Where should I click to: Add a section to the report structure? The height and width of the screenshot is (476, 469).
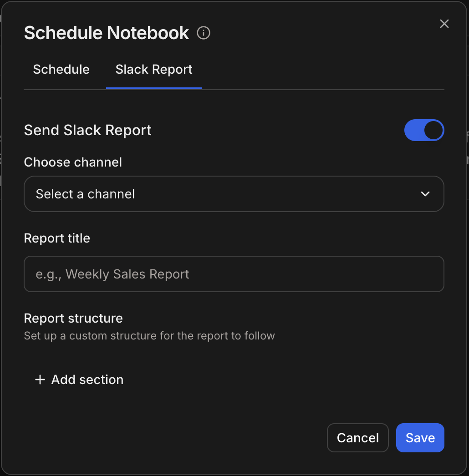click(x=78, y=380)
